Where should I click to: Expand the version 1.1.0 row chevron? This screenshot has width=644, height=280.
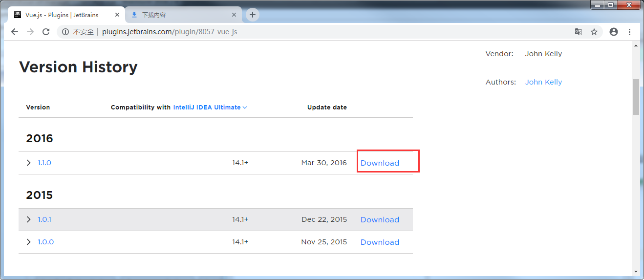pyautogui.click(x=28, y=163)
